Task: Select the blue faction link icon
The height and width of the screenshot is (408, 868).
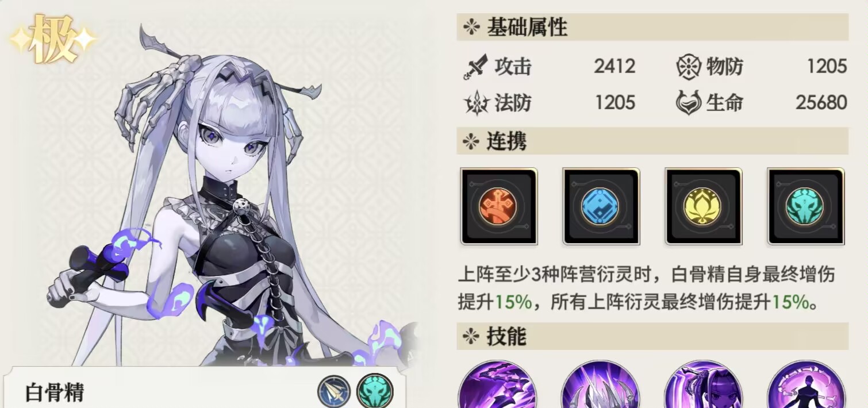Action: tap(601, 206)
